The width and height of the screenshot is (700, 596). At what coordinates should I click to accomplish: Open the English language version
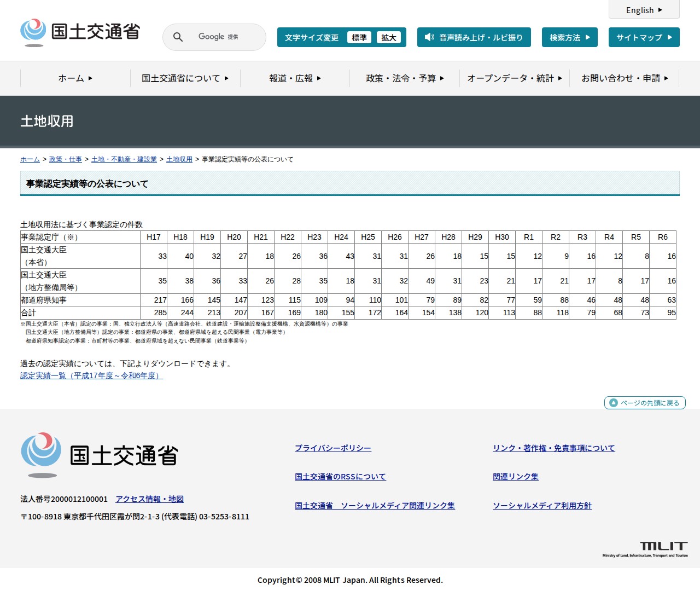point(644,10)
